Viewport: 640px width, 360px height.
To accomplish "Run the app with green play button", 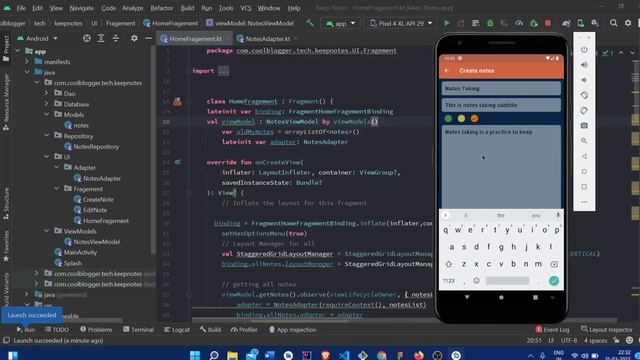I will coord(447,23).
